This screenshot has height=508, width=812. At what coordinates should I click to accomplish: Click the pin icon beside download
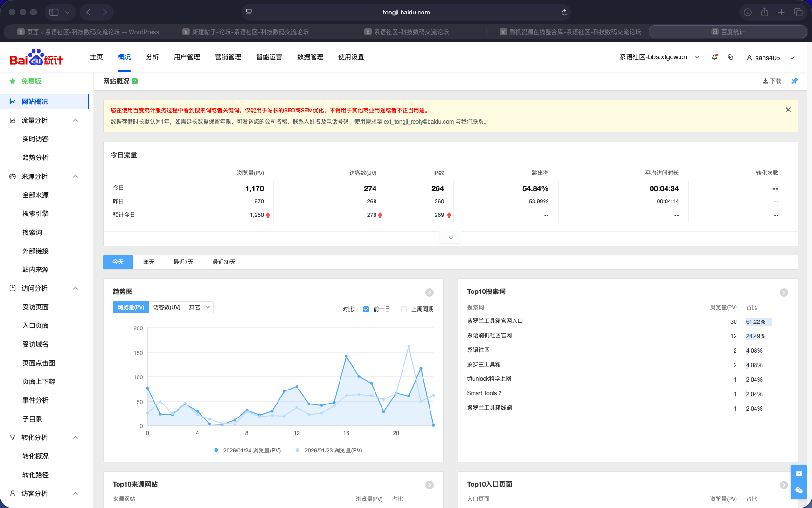794,81
